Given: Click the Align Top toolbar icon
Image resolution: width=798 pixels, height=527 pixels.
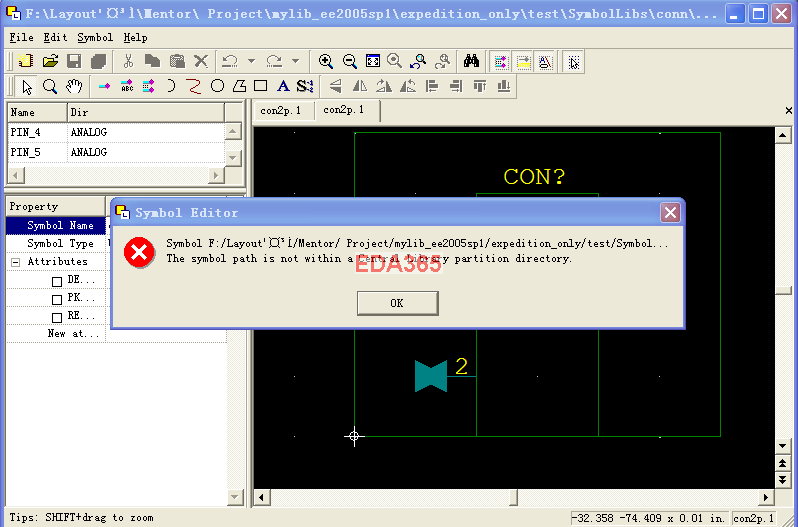Looking at the screenshot, I should point(479,86).
